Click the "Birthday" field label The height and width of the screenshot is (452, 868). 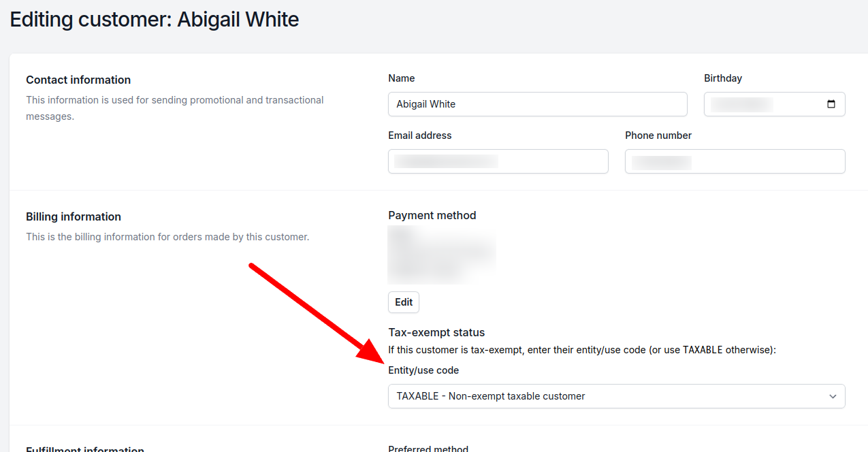click(x=722, y=78)
